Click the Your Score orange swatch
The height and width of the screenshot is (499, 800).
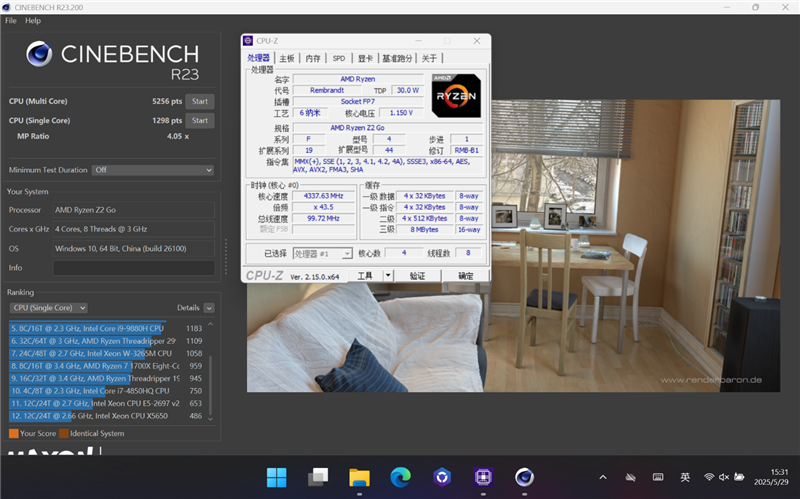point(14,433)
